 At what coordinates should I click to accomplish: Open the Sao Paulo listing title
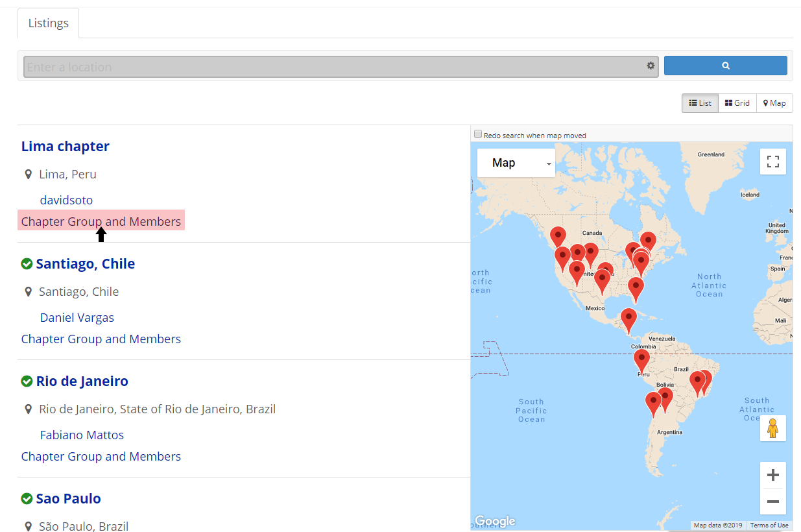tap(69, 499)
